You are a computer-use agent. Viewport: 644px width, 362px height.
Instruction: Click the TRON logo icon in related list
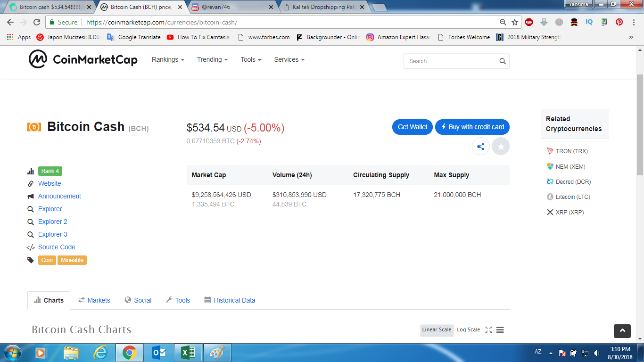pos(550,151)
